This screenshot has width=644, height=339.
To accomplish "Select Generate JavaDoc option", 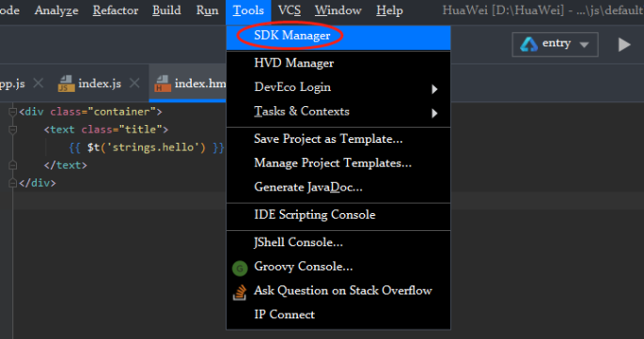I will click(x=338, y=188).
